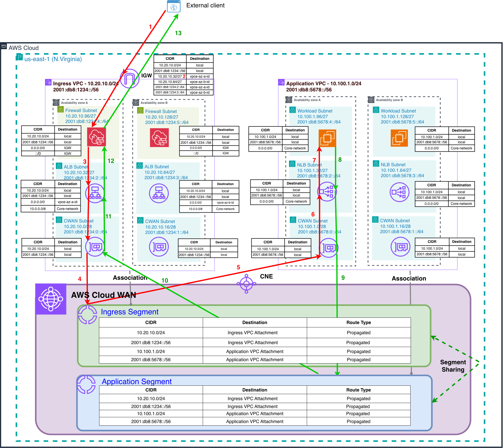Click Ingress VPC AZ B ALB icon
503x448 pixels.
(x=159, y=193)
